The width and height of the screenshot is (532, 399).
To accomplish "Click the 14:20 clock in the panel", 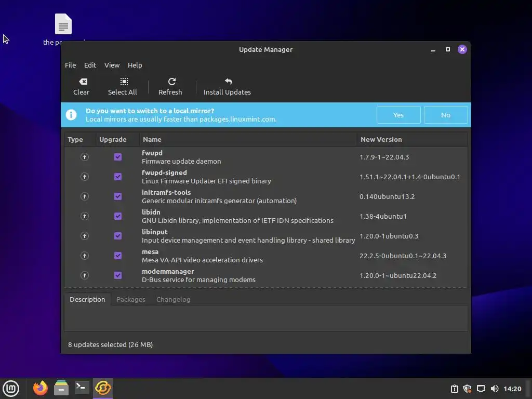I will pyautogui.click(x=512, y=389).
